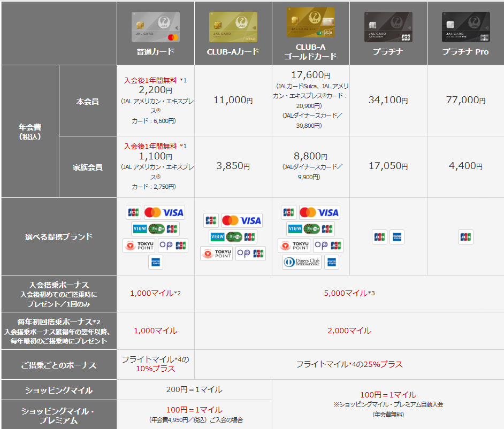Select the JCB icon in the プラチナ Pro column
This screenshot has width=504, height=429.
465,236
